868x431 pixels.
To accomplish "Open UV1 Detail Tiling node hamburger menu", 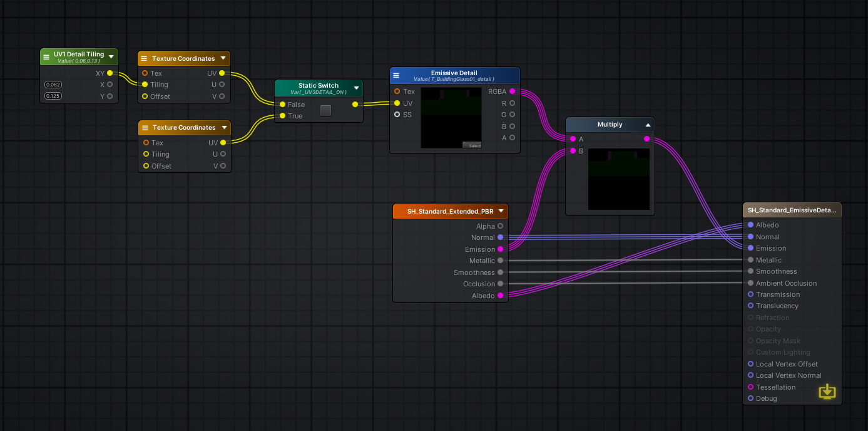I will pyautogui.click(x=46, y=56).
